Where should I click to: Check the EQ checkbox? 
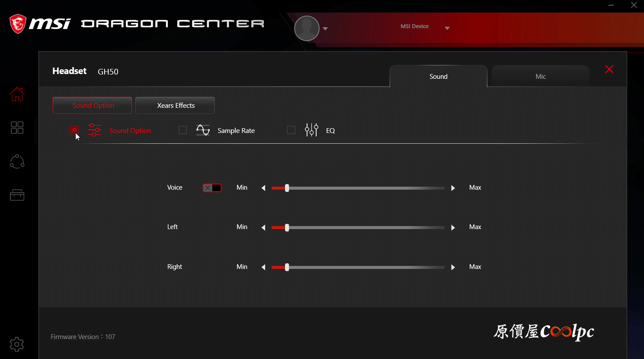pos(291,130)
